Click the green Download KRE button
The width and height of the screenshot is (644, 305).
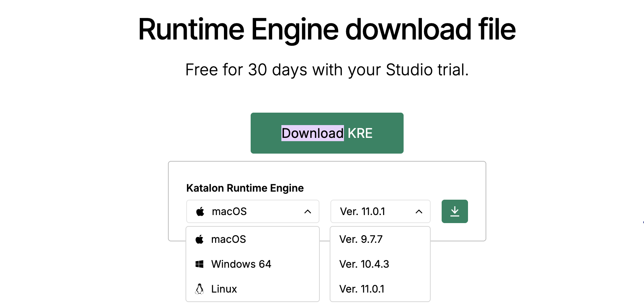pos(327,133)
